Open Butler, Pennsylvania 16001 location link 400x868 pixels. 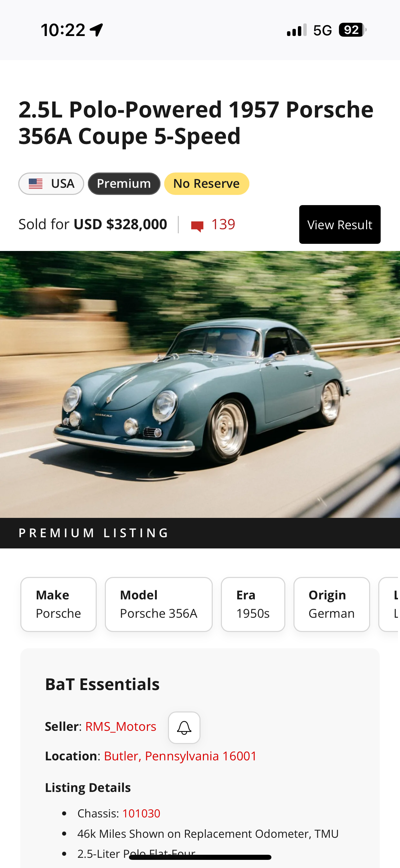[180, 756]
